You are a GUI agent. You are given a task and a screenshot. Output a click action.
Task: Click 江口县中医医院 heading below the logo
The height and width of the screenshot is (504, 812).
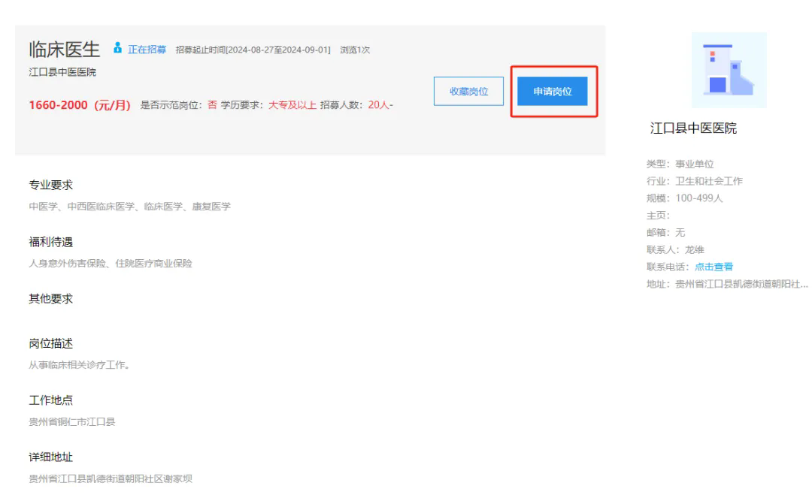(693, 128)
